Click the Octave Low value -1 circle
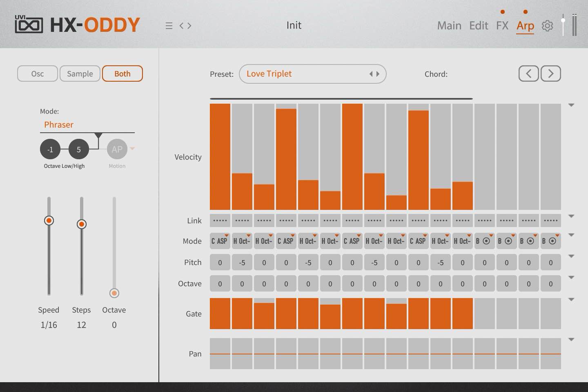This screenshot has width=588, height=392. pos(50,149)
